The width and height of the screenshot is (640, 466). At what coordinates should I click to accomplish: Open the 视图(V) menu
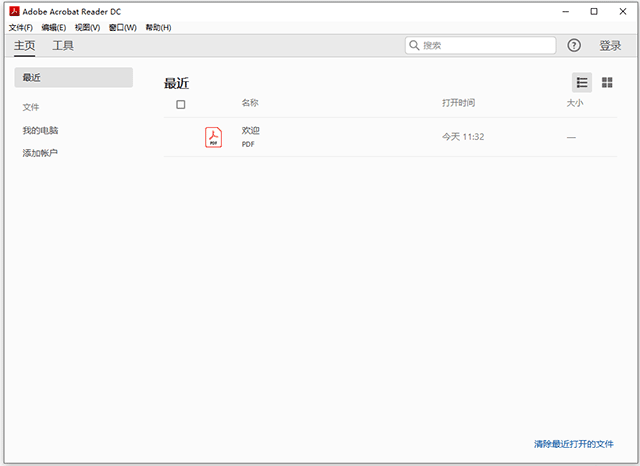coord(87,27)
